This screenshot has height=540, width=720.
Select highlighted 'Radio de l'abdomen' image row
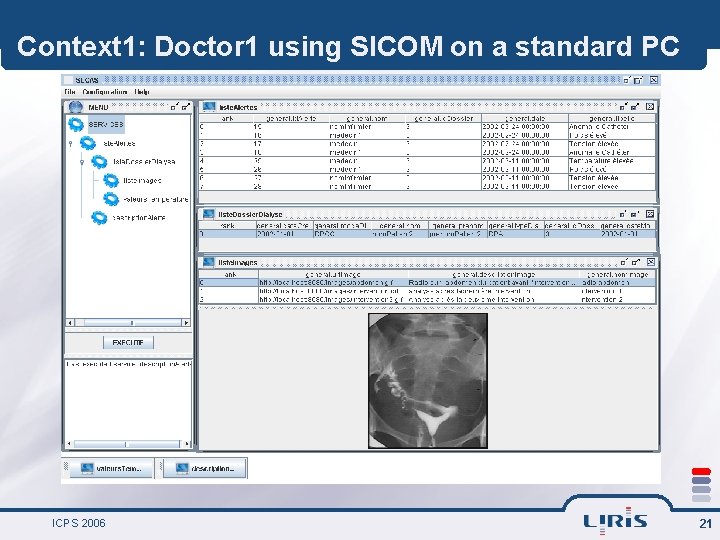tap(428, 282)
